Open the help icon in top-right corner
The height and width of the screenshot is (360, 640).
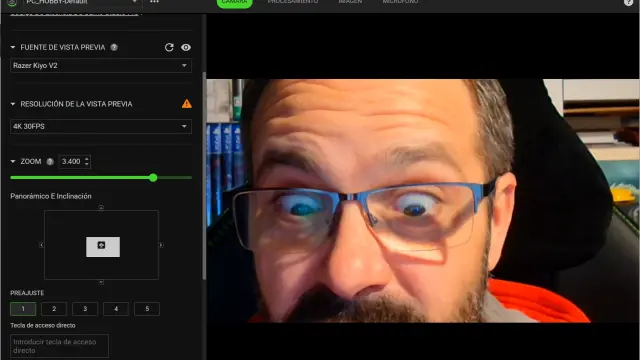pyautogui.click(x=629, y=2)
